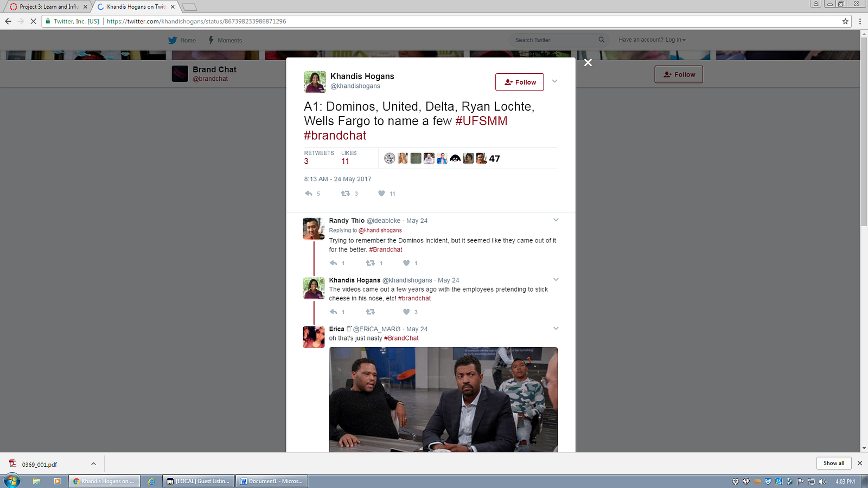This screenshot has width=868, height=488.
Task: Open Randy Thio's avatar
Action: (x=314, y=229)
